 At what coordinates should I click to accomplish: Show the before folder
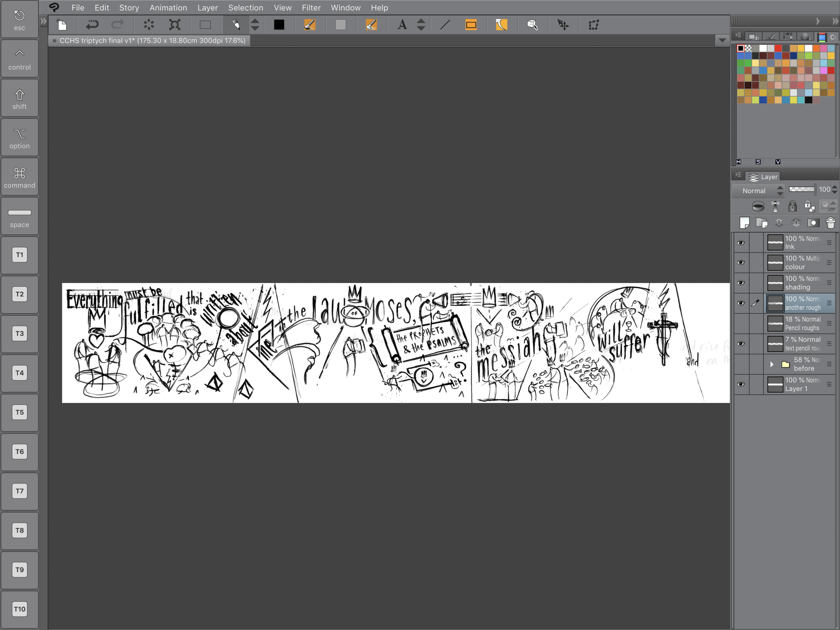[741, 364]
